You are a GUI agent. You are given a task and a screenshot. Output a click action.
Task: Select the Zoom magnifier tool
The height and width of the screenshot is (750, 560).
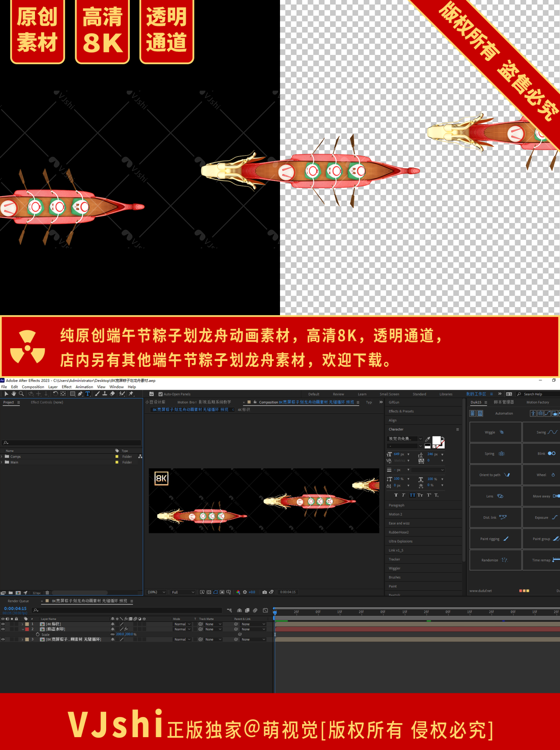click(x=21, y=394)
